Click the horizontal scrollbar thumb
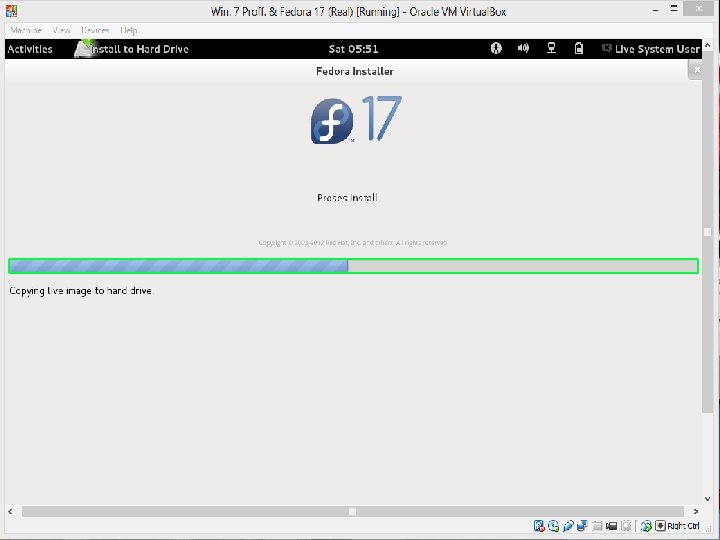This screenshot has height=540, width=720. (353, 511)
